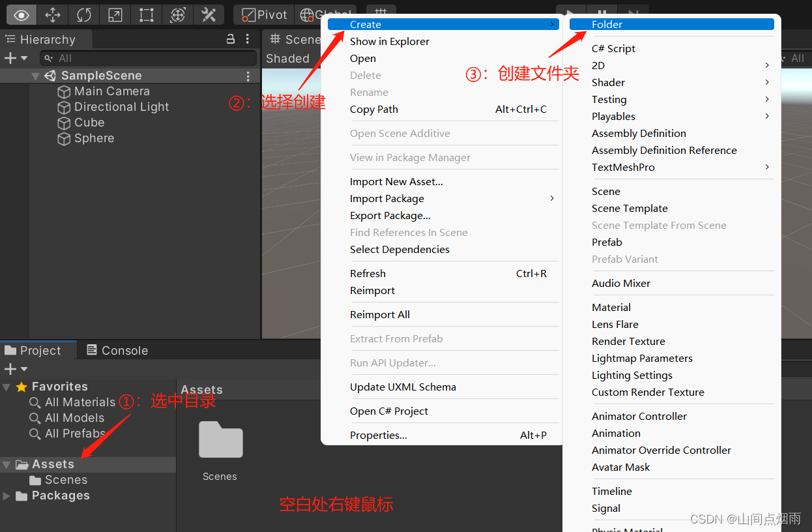
Task: Switch to the Project tab
Action: point(38,350)
